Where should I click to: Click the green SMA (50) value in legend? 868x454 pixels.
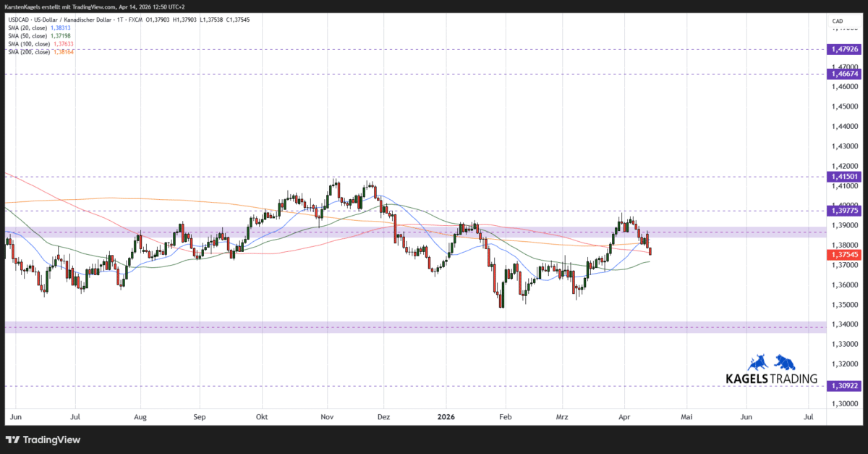[60, 35]
